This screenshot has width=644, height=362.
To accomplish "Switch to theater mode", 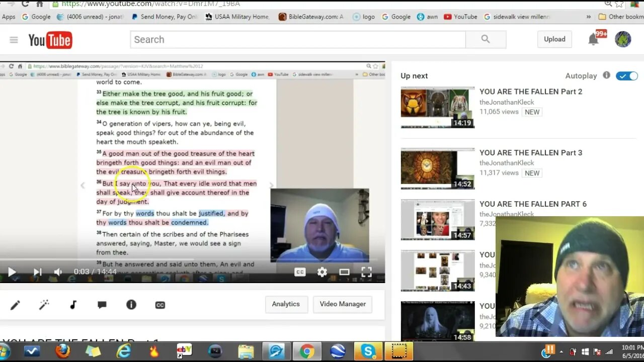I will 344,272.
